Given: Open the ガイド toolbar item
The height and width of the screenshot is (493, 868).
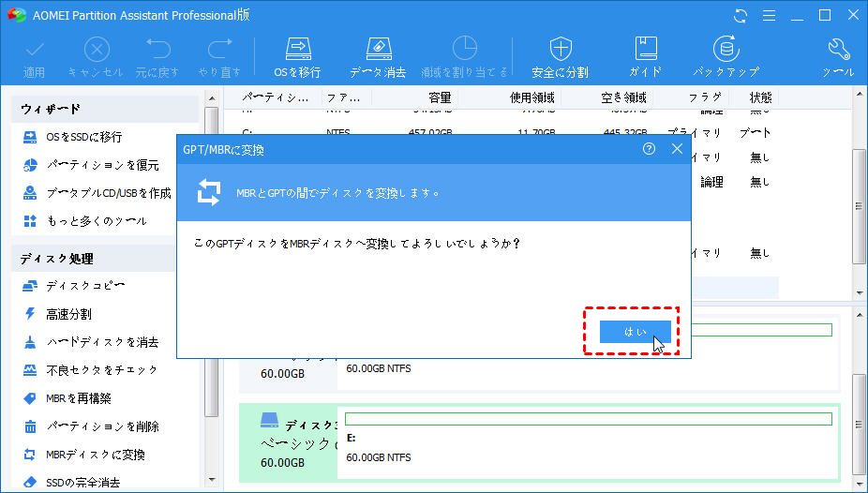Looking at the screenshot, I should click(646, 57).
